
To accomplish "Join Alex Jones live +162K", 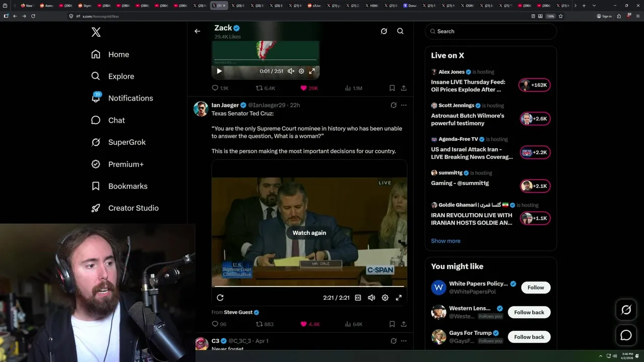I will tap(534, 85).
